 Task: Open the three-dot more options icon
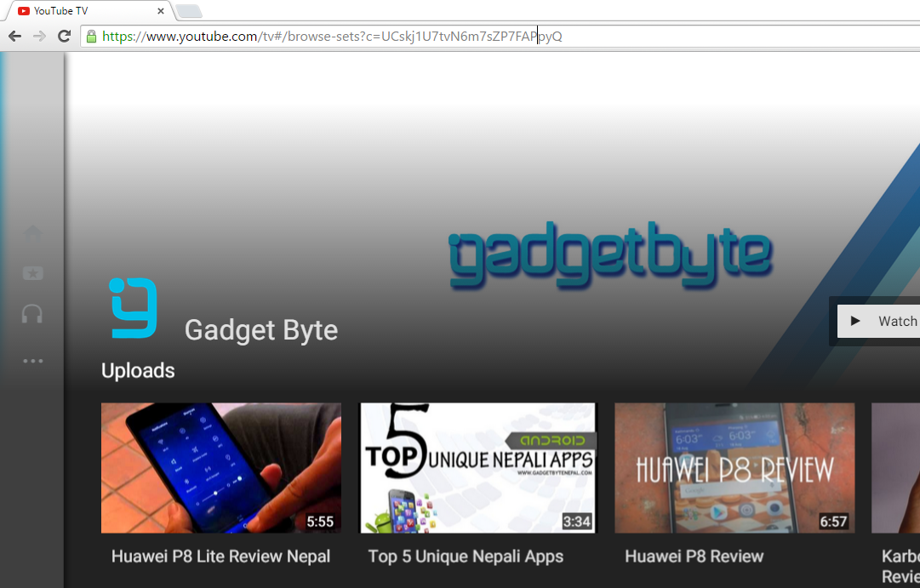click(x=32, y=360)
